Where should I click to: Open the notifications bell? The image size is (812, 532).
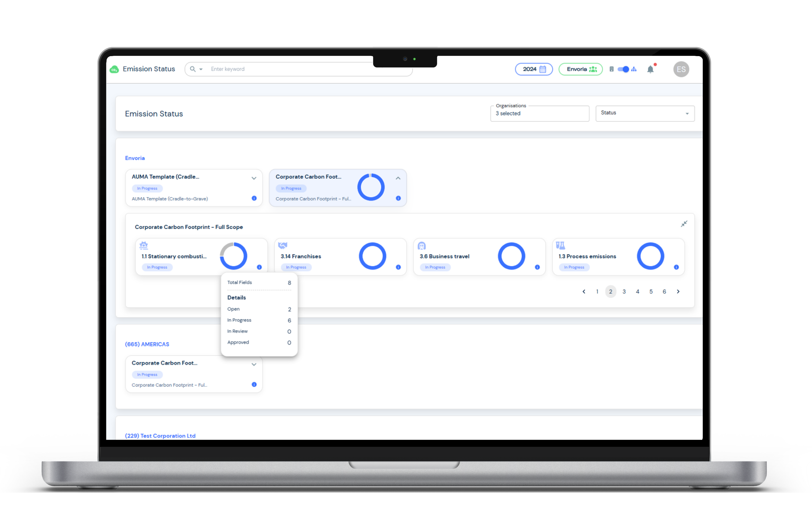click(x=650, y=69)
